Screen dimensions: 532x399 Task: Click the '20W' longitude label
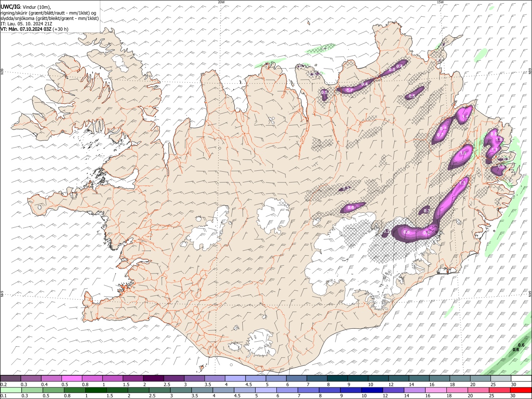(221, 2)
